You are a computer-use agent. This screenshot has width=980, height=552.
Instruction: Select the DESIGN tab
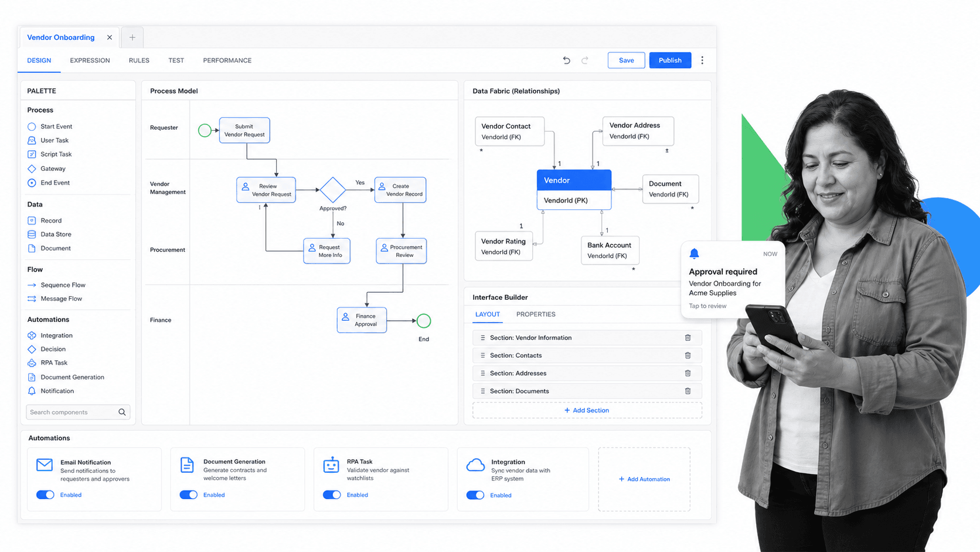(x=39, y=60)
